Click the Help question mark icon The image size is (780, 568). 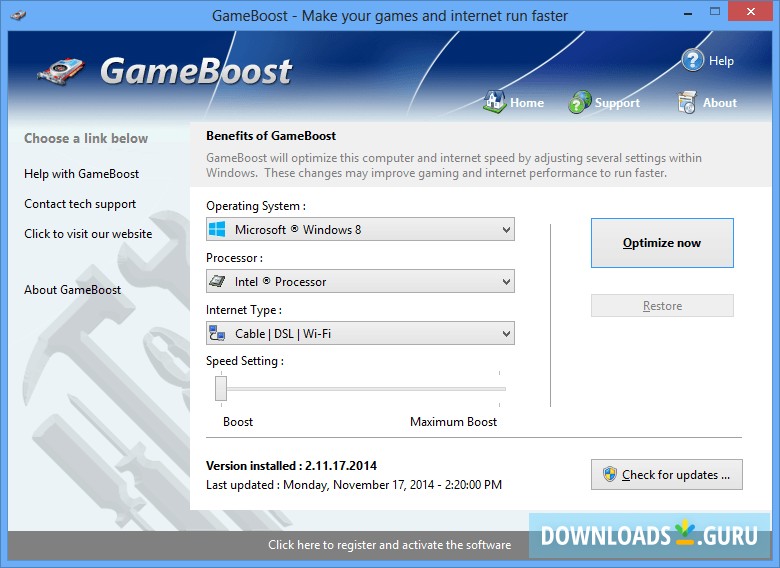[692, 60]
